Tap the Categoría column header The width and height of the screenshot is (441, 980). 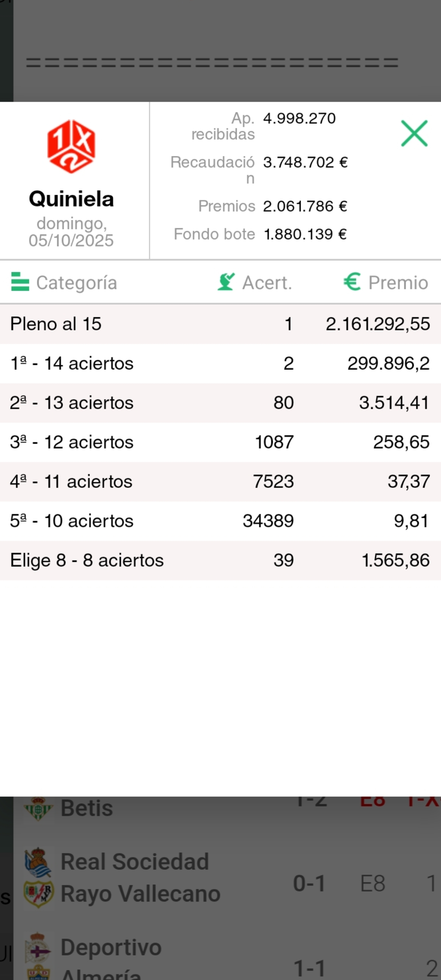click(76, 283)
